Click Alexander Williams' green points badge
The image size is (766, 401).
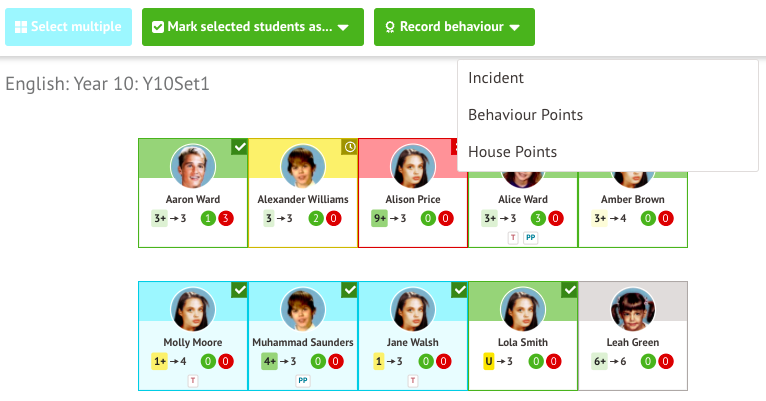[318, 218]
